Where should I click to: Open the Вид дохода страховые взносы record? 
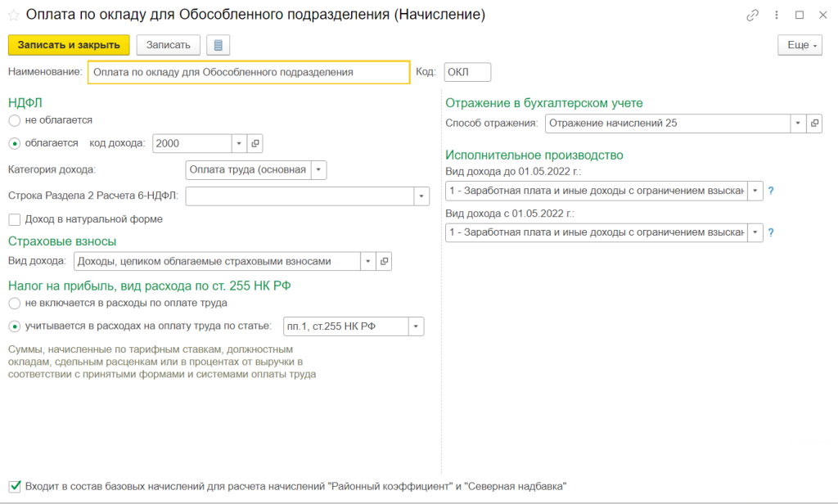coord(385,261)
